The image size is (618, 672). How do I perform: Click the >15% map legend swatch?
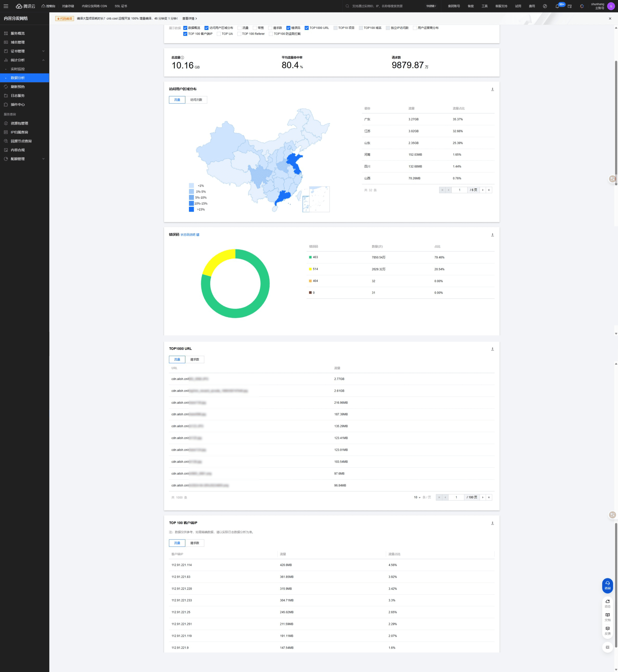pyautogui.click(x=191, y=210)
